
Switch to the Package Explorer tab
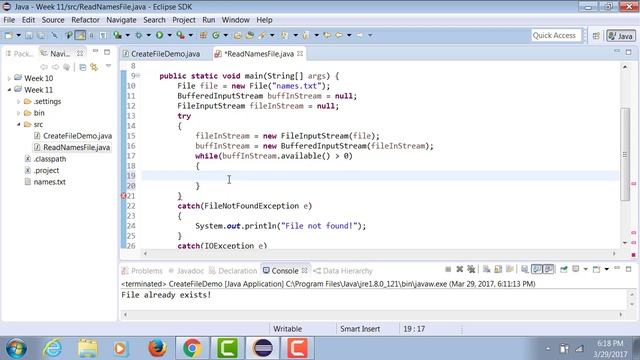20,53
